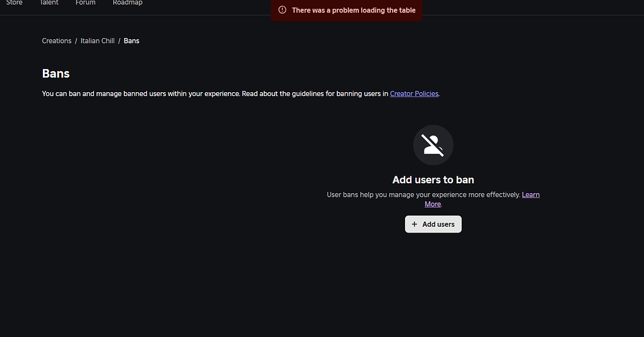Image resolution: width=644 pixels, height=337 pixels.
Task: Open the Talent navigation item
Action: point(49,2)
